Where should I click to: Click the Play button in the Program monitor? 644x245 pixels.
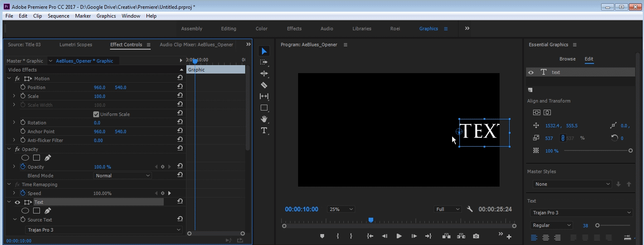tap(398, 236)
